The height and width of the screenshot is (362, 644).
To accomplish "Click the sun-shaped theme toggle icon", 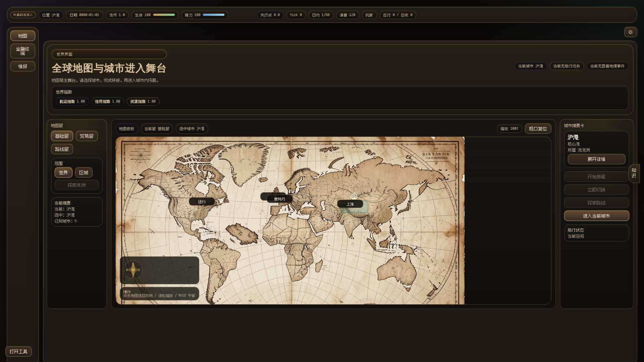I will (x=630, y=32).
